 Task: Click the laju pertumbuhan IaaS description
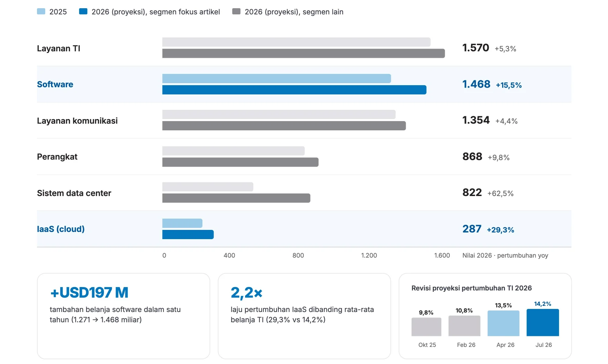tap(302, 315)
